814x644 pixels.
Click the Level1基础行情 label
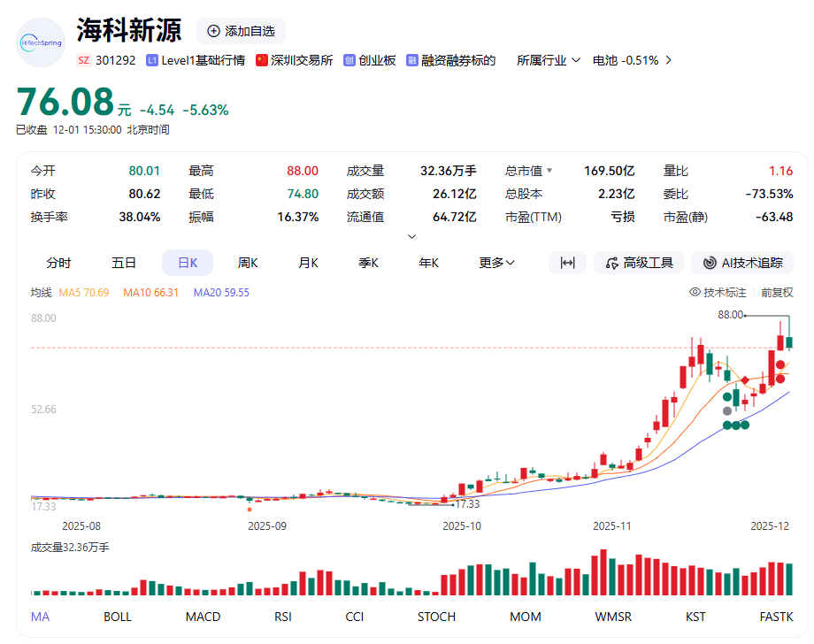coord(203,60)
